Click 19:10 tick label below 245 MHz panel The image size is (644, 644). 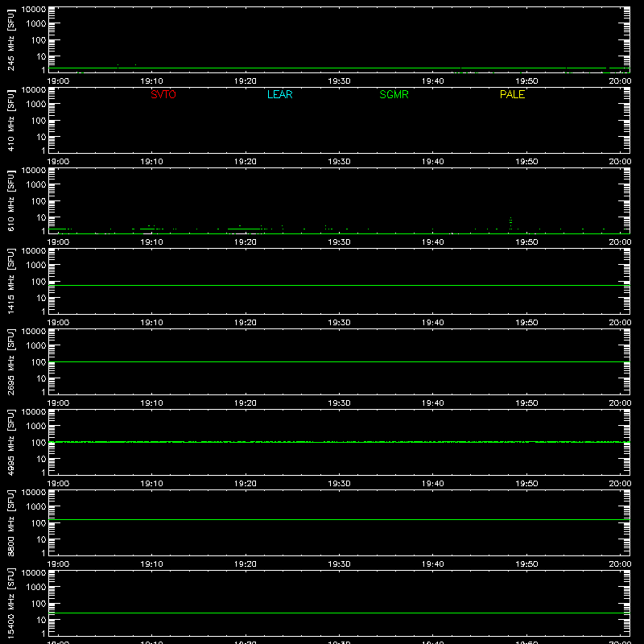pos(152,81)
